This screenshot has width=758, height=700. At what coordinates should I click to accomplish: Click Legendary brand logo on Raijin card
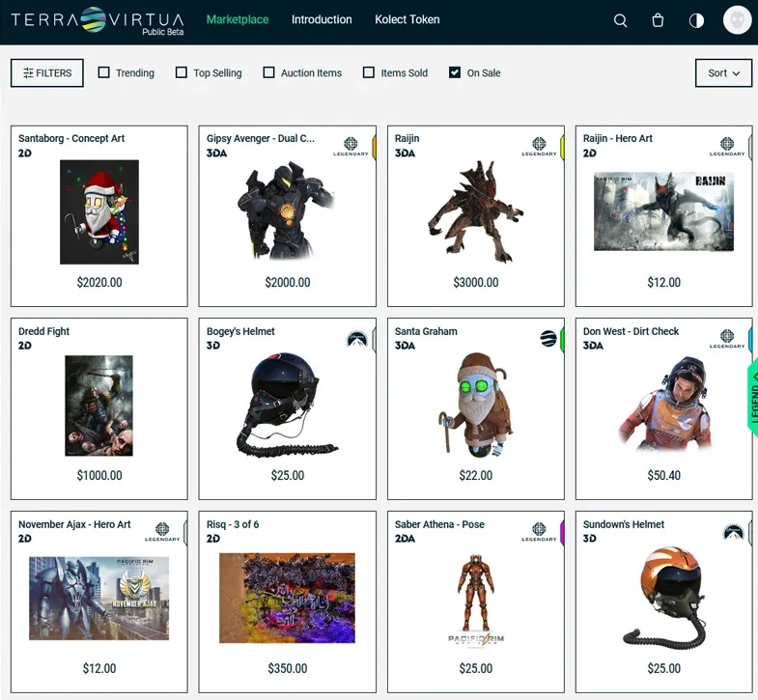[x=539, y=146]
